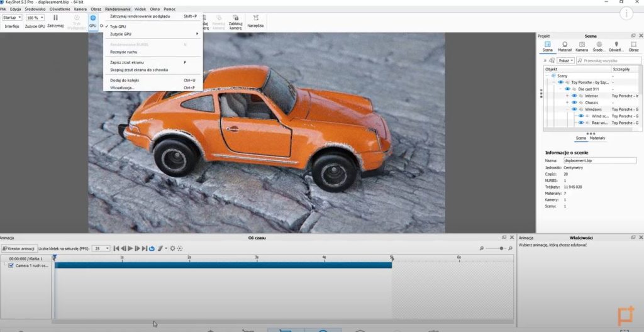
Task: Undock the Oś czasu timeline panel
Action: pos(504,238)
